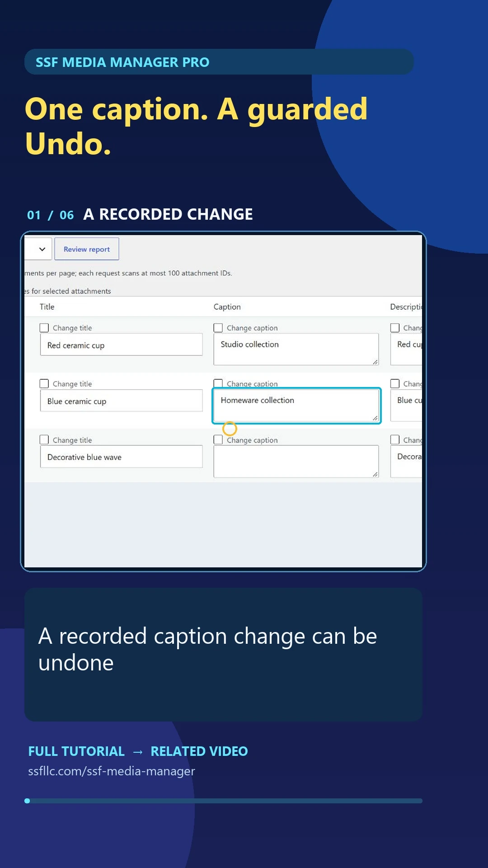The width and height of the screenshot is (488, 868).
Task: Click the Caption column header
Action: 227,307
